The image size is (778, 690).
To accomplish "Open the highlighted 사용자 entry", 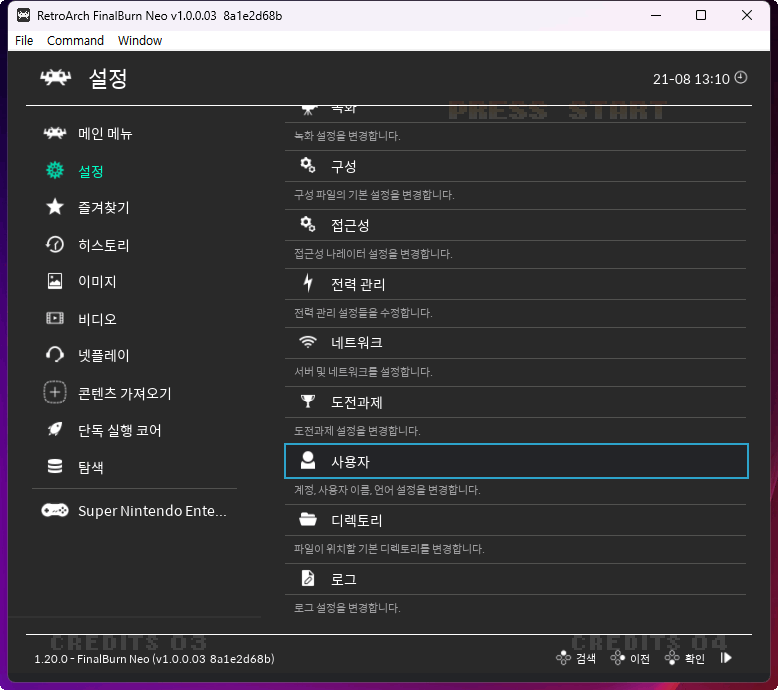I will pos(516,461).
